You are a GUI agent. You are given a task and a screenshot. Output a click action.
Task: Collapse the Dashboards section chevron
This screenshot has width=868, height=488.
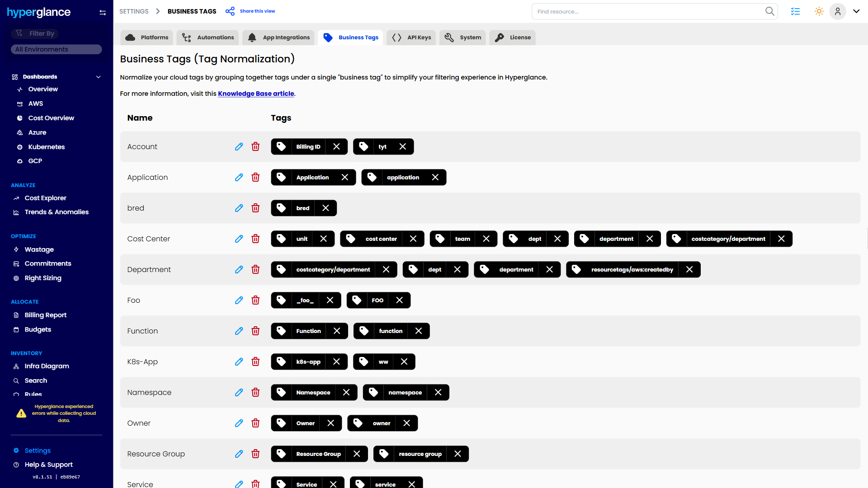[98, 77]
